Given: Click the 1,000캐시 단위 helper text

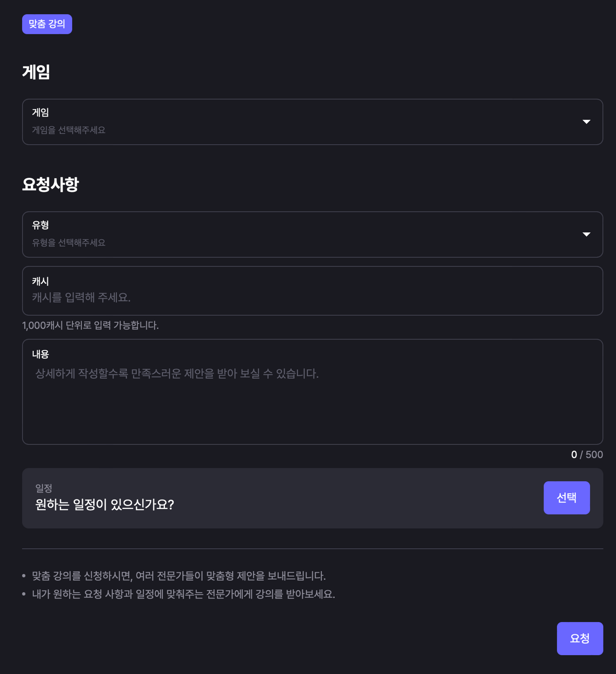Looking at the screenshot, I should (90, 325).
